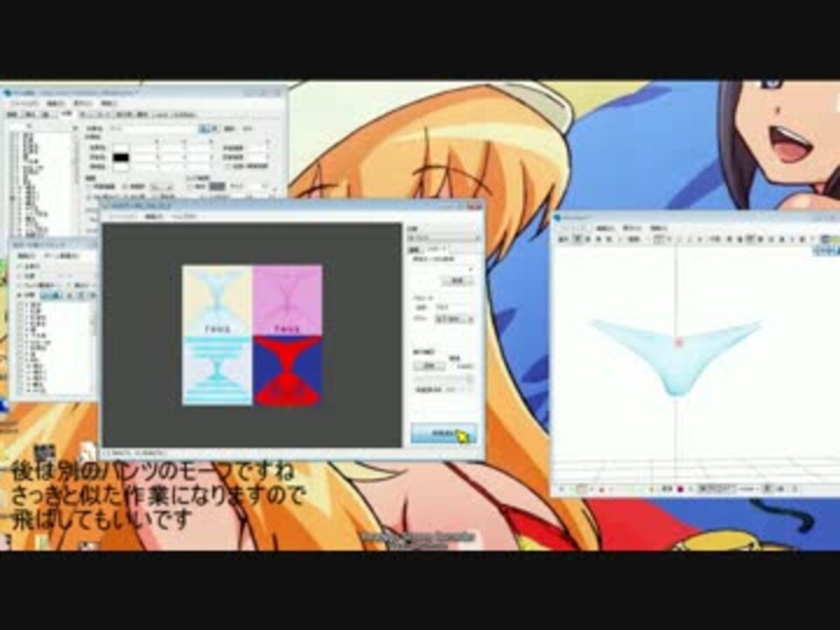Open the ファイル menu in UV editor window
This screenshot has height=630, width=840.
[122, 216]
